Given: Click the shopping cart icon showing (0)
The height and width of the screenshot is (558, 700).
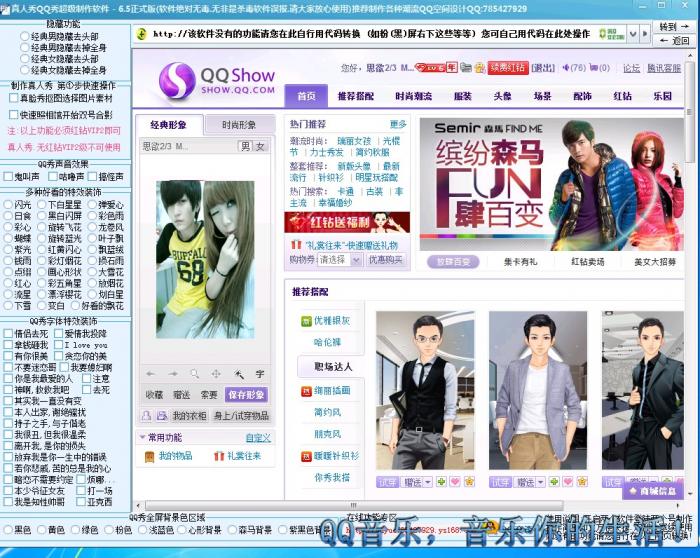Looking at the screenshot, I should tap(594, 68).
